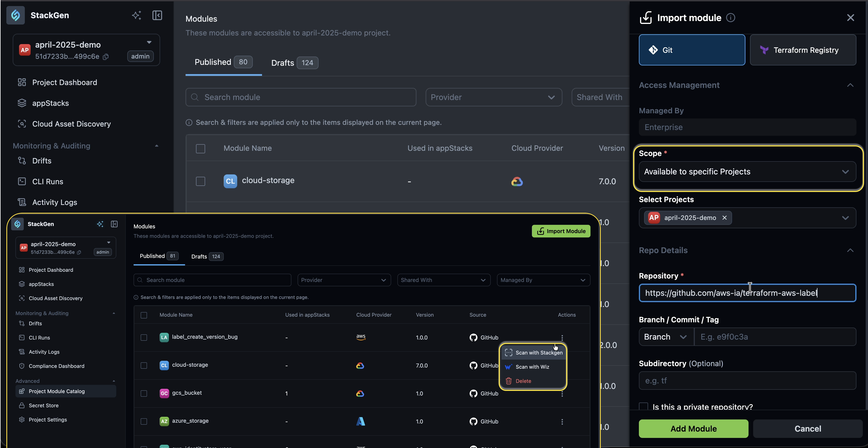Viewport: 868px width, 448px height.
Task: Collapse the sidebar using the large top panel icon
Action: pyautogui.click(x=157, y=15)
